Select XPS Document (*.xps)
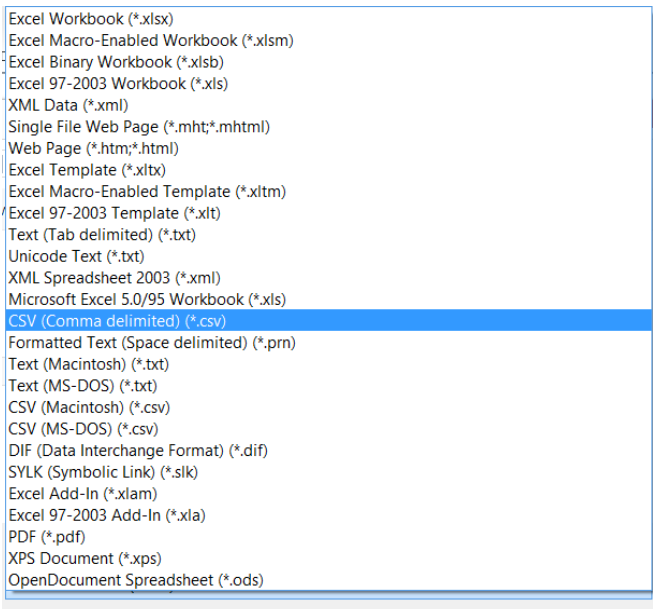The width and height of the screenshot is (661, 609). click(x=329, y=558)
